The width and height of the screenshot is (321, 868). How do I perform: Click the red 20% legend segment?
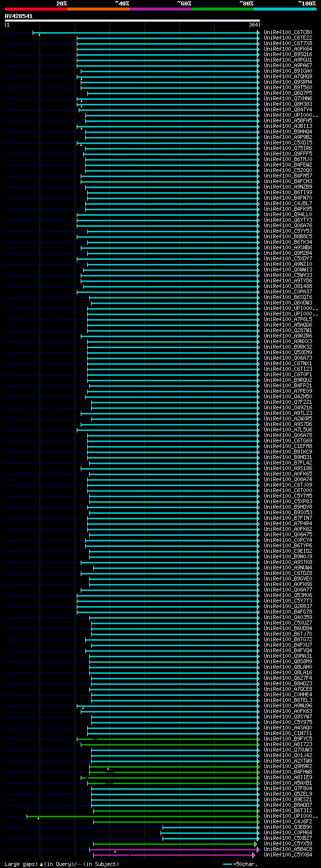pyautogui.click(x=36, y=9)
